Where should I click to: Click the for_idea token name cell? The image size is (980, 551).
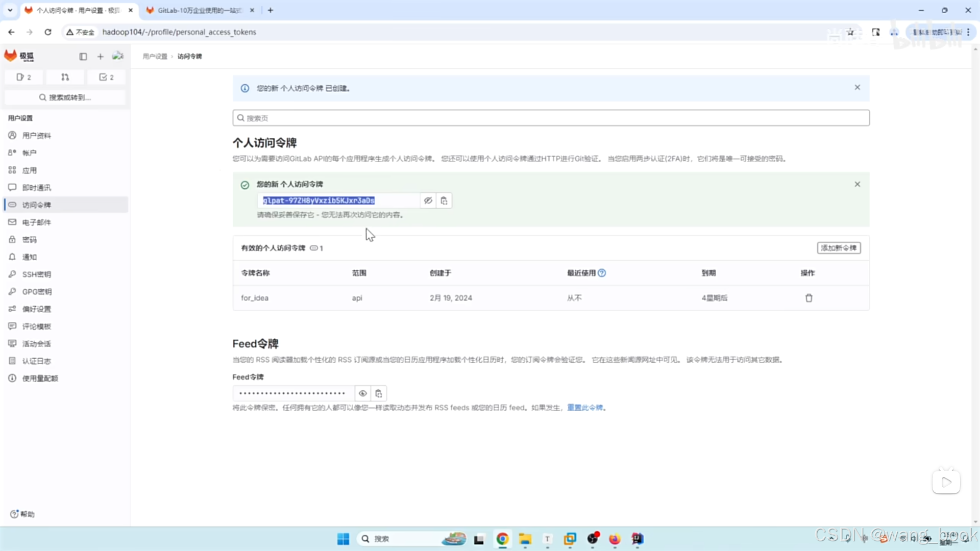[255, 298]
